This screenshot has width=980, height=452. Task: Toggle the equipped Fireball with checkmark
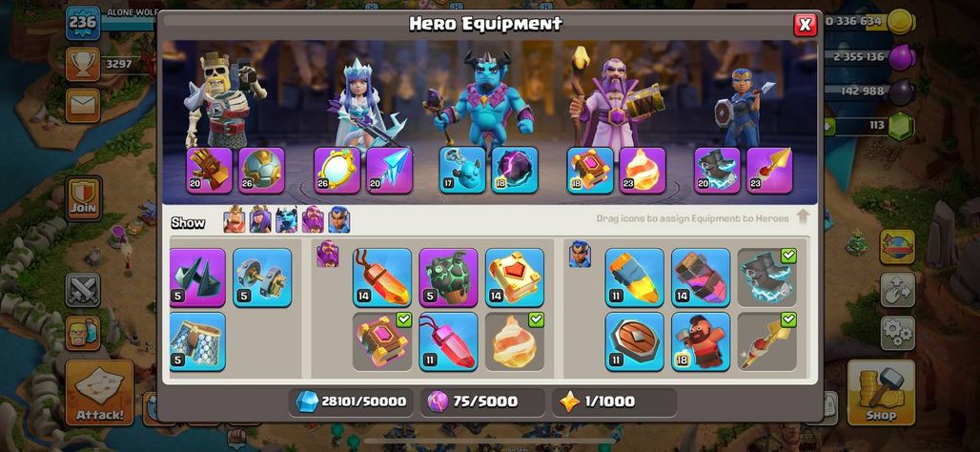coord(515,341)
